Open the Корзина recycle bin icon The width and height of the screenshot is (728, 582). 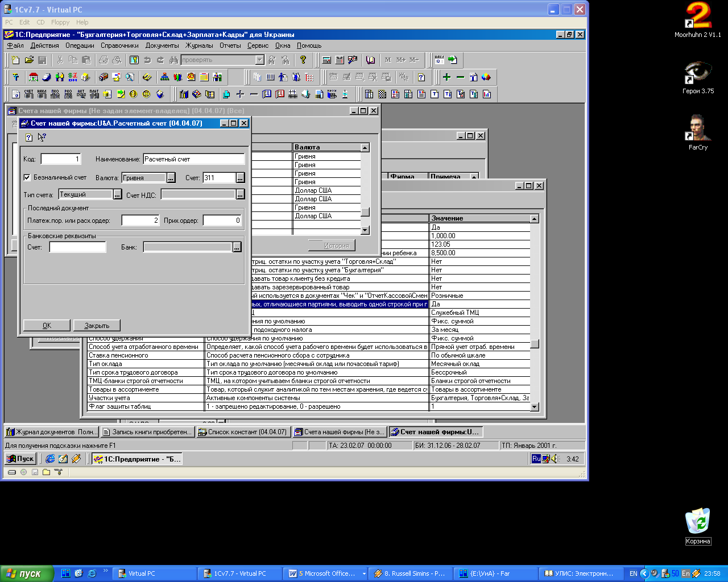tap(698, 527)
